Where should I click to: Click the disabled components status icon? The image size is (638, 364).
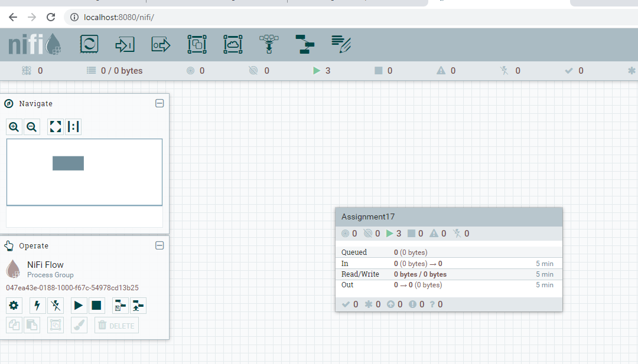click(x=504, y=71)
